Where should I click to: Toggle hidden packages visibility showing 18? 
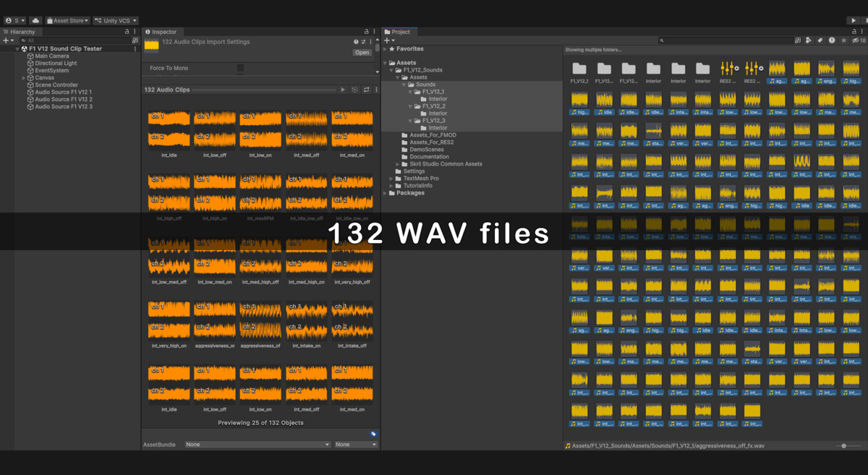859,40
